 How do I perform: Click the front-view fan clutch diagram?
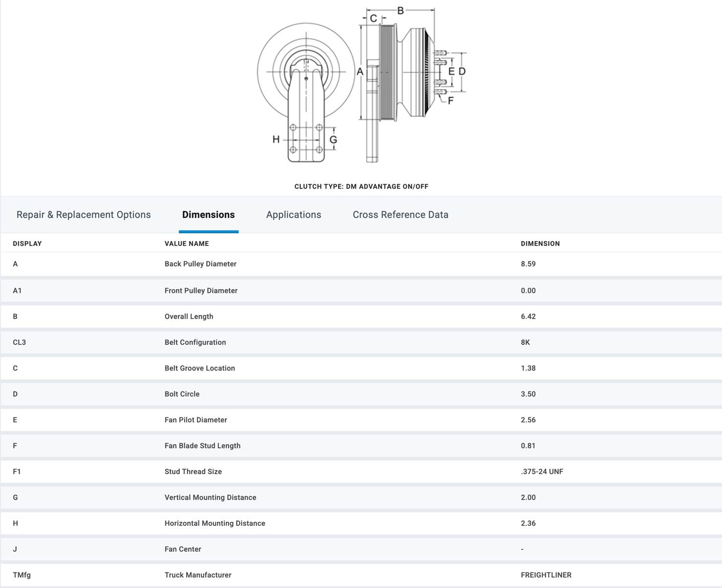pyautogui.click(x=306, y=88)
